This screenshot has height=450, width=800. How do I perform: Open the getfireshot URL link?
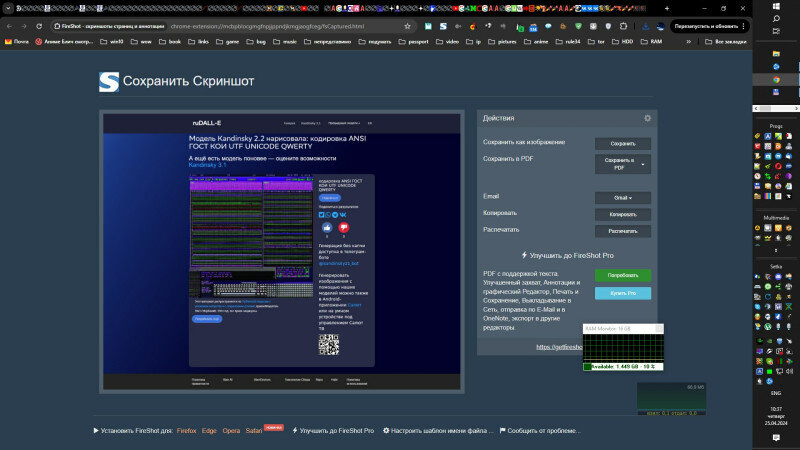[559, 347]
